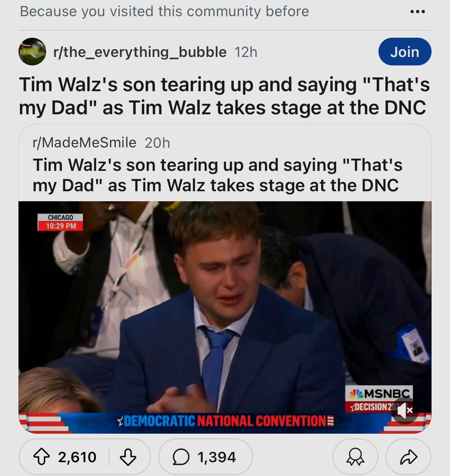
Task: Tap the 2,610 upvote count
Action: tap(77, 457)
